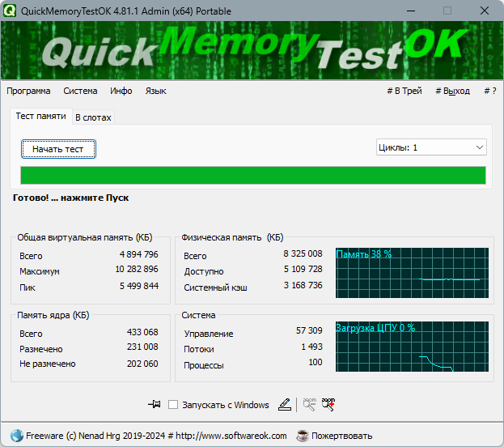Click the globe icon in status bar
The image size is (504, 447).
tap(16, 436)
